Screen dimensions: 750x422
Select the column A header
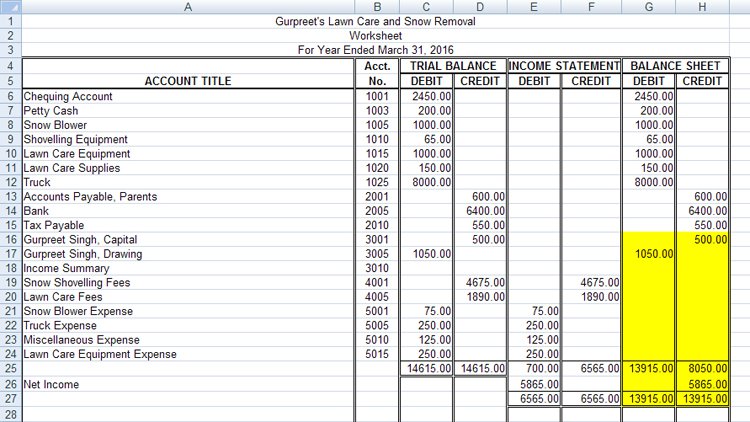187,7
